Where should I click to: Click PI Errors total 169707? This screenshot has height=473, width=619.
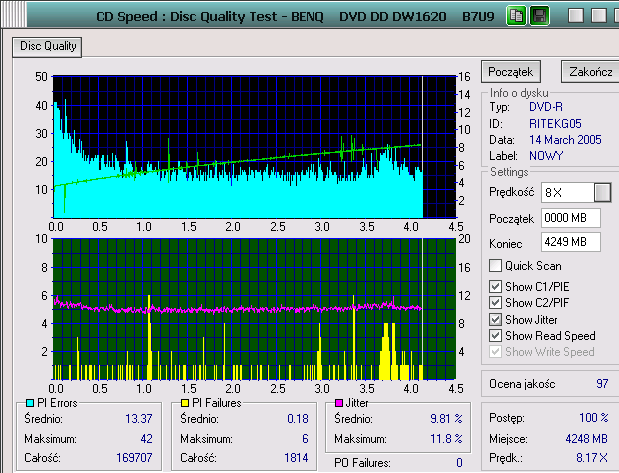[134, 458]
